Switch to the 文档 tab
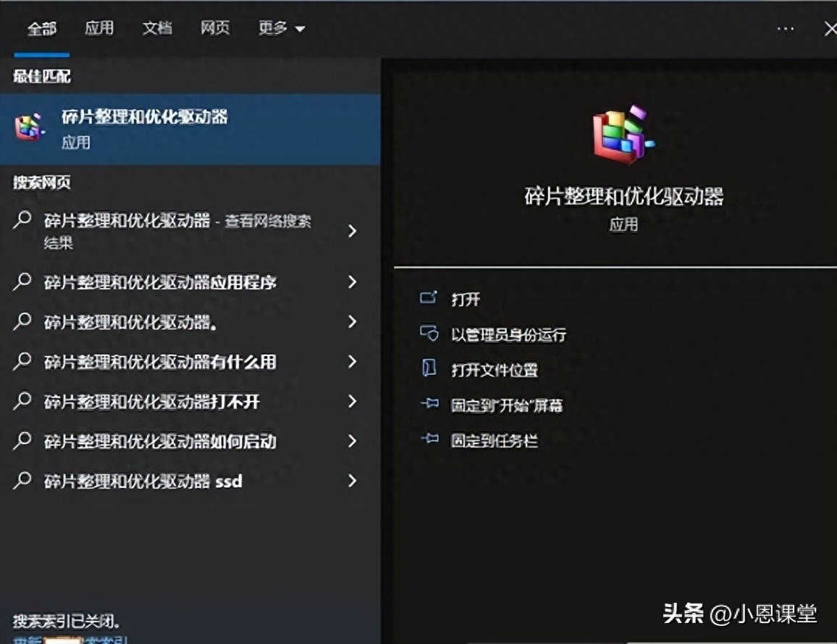This screenshot has width=837, height=644. 156,28
